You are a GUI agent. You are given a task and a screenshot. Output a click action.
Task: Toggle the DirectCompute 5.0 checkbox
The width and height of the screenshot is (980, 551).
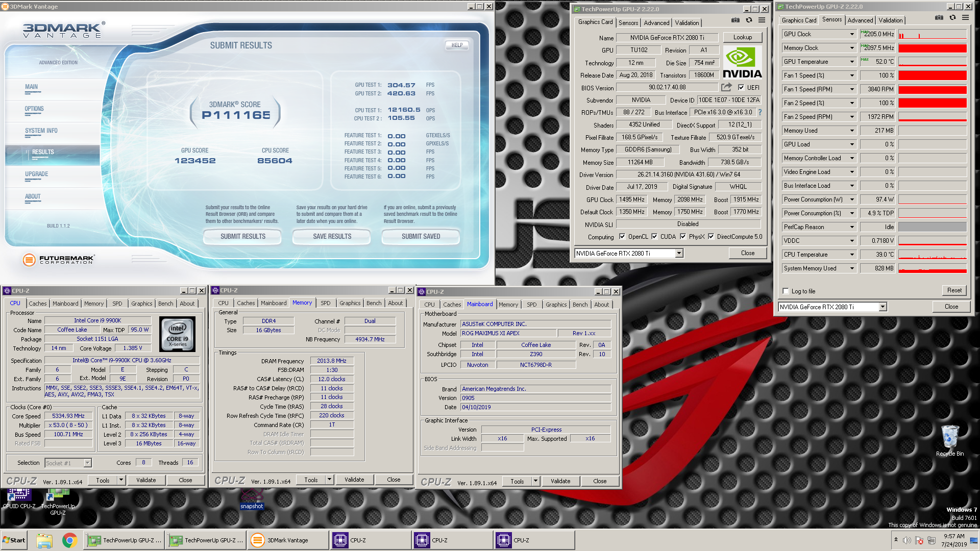click(x=711, y=236)
